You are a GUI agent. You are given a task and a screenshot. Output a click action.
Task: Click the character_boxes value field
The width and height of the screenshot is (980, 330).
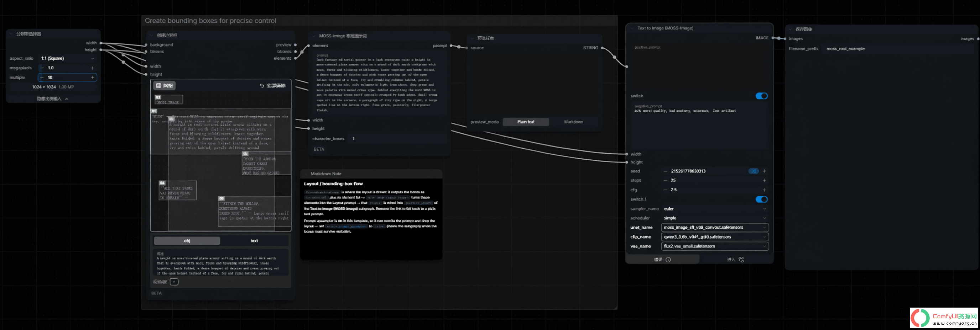tap(397, 139)
